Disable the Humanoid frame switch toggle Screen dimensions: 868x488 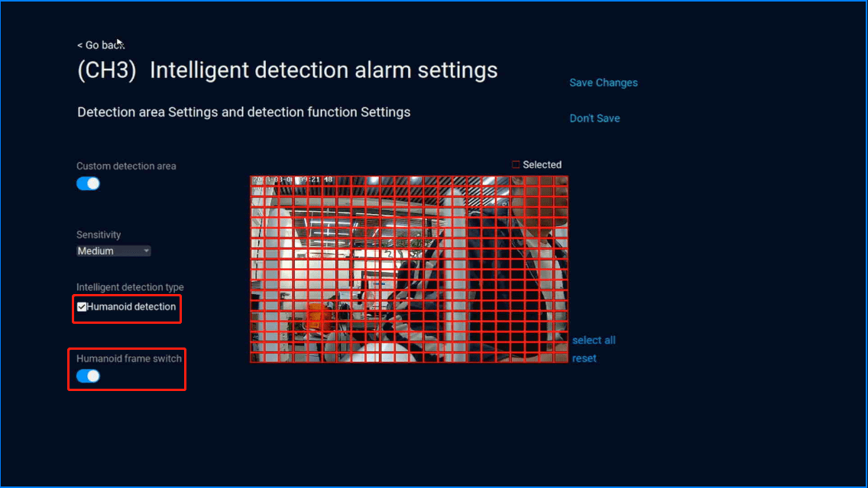[x=88, y=376]
